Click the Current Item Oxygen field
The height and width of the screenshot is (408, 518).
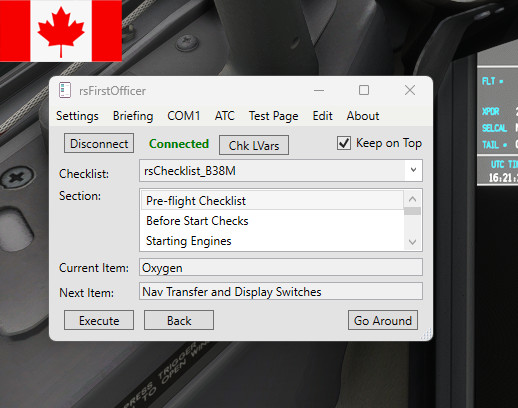point(281,267)
